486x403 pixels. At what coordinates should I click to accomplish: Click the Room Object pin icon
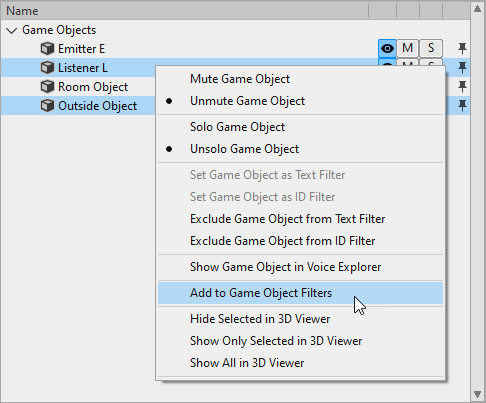[462, 87]
